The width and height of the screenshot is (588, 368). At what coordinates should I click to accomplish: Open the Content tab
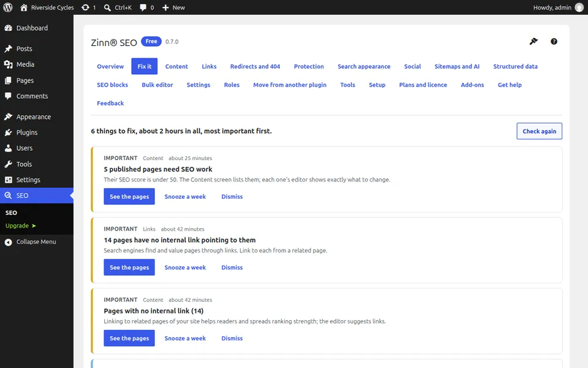pyautogui.click(x=176, y=66)
